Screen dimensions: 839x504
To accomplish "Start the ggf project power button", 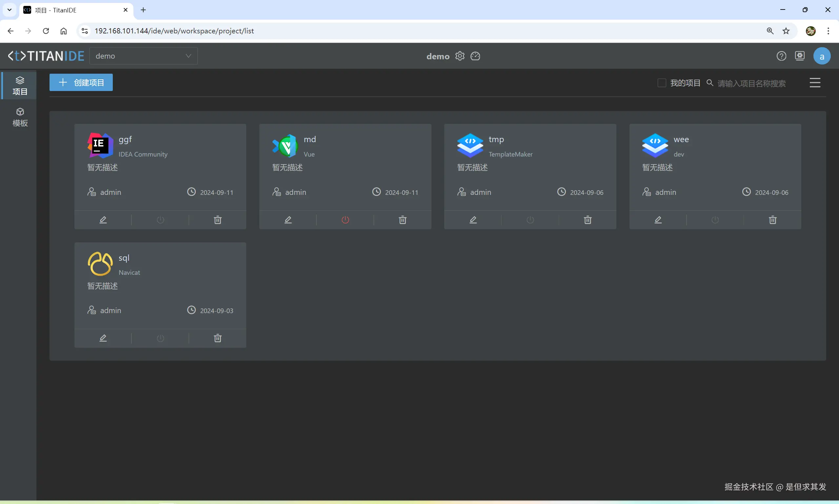I will 160,220.
